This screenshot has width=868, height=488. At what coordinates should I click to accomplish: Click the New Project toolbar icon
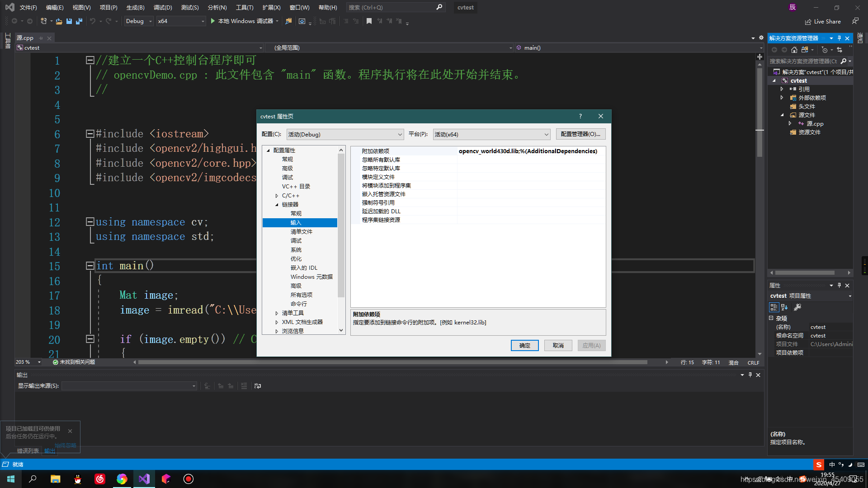pyautogui.click(x=44, y=21)
